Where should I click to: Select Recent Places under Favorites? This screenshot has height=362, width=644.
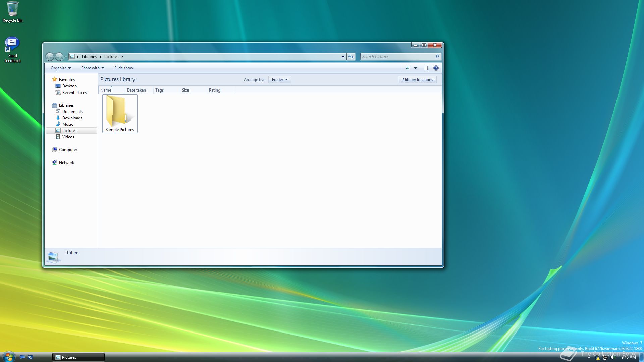[x=74, y=93]
